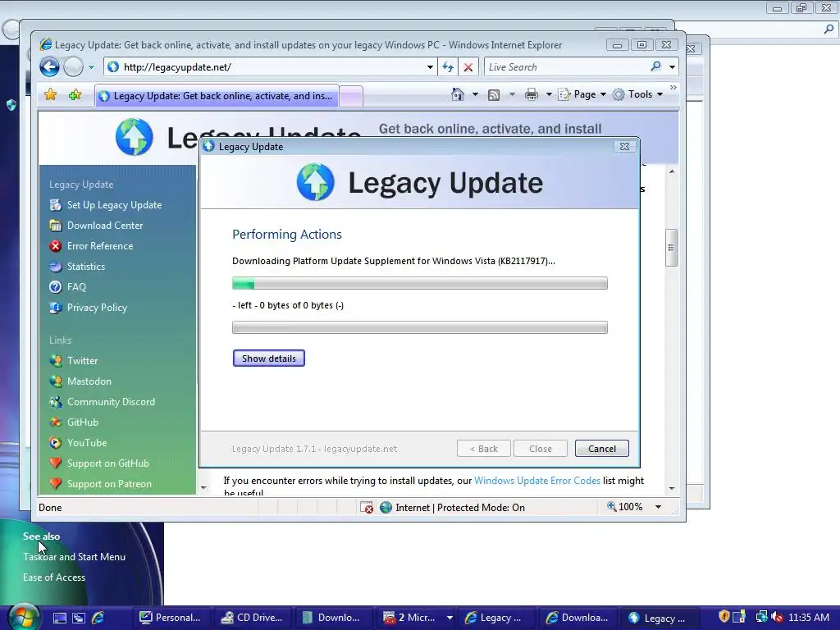
Task: Switch to the CD Drive taskbar item
Action: (252, 618)
